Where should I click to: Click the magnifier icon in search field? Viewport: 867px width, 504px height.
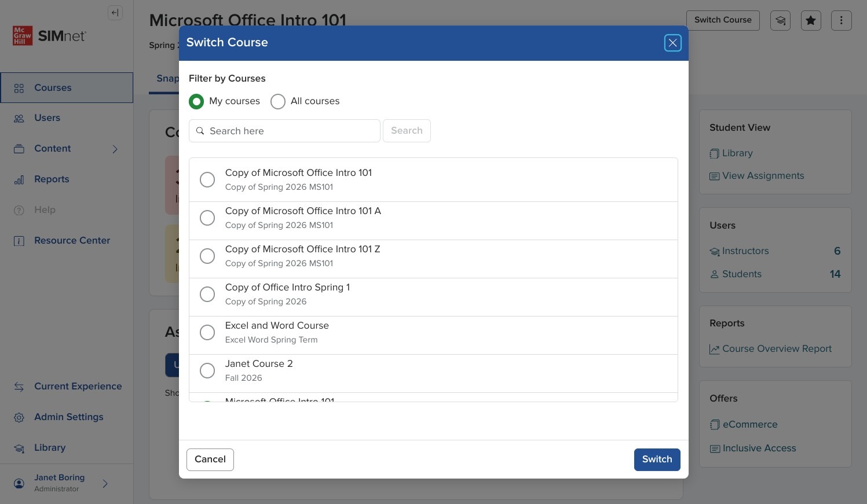coord(200,131)
